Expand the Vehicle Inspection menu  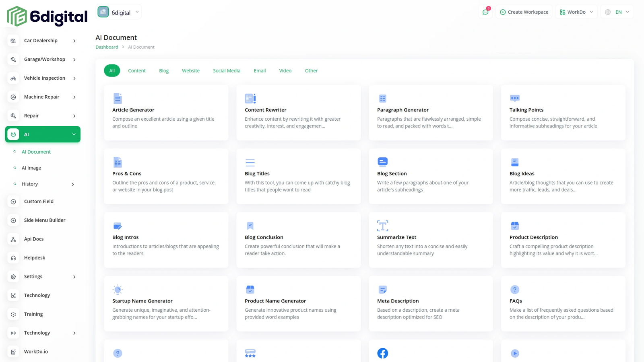click(43, 78)
